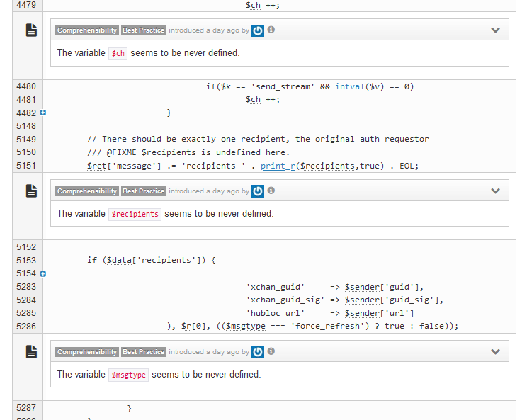Open the intval function link
527x420 pixels.
349,86
